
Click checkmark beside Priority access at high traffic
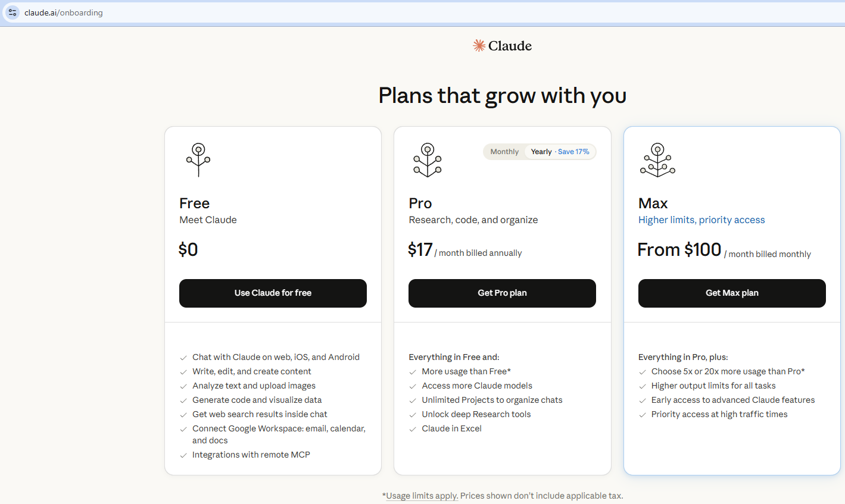tap(643, 415)
